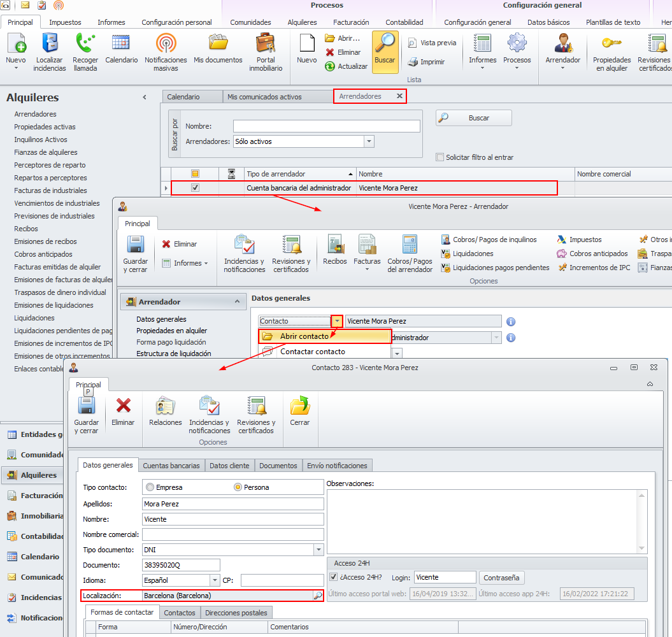Switch to Direcciones postales tab
The height and width of the screenshot is (637, 672).
(x=236, y=613)
